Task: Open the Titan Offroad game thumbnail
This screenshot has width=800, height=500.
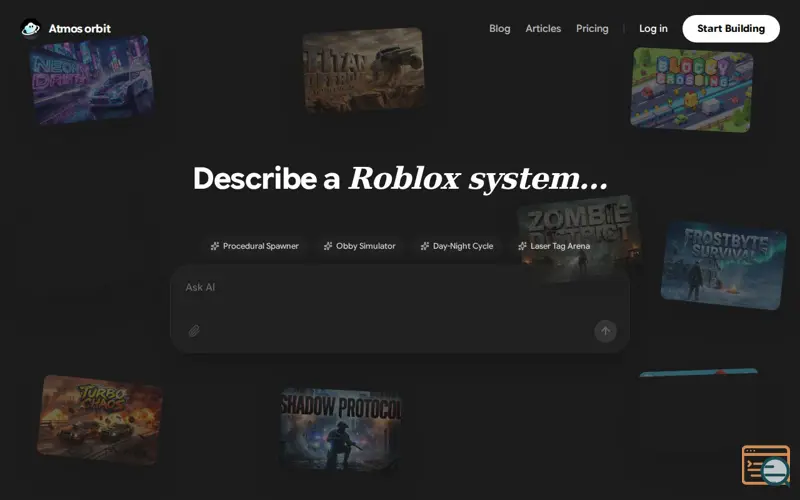Action: (363, 69)
